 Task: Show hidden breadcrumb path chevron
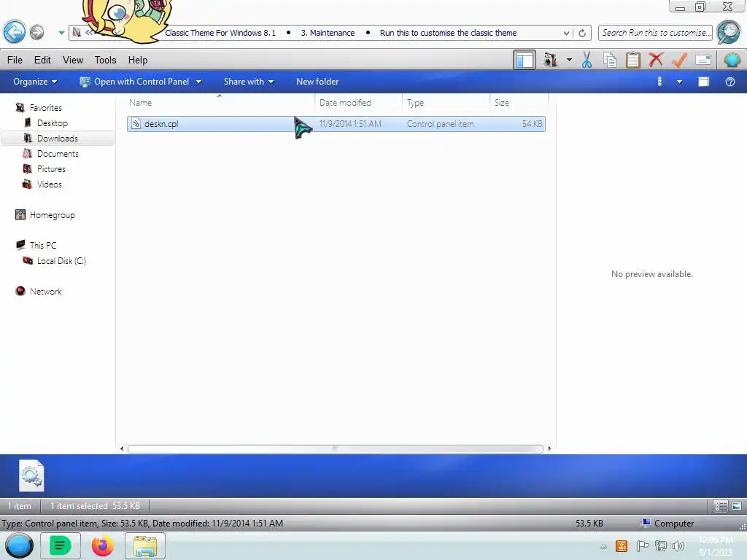(89, 33)
